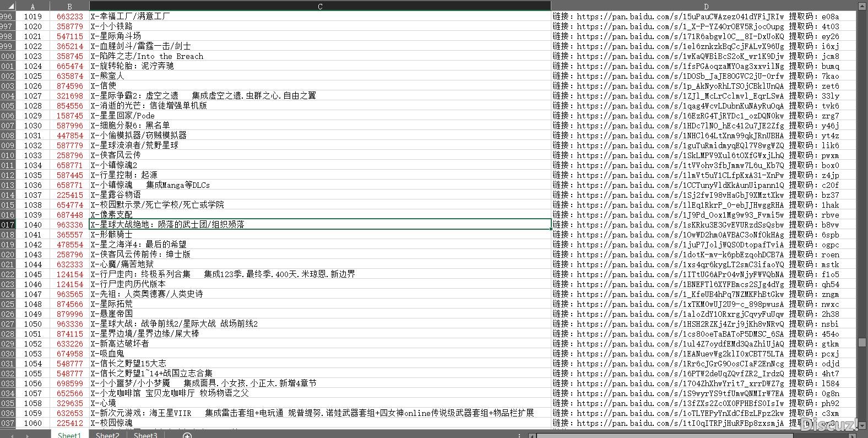Select cell X-小小噩梦/小小梦魇
The image size is (868, 438).
point(320,383)
